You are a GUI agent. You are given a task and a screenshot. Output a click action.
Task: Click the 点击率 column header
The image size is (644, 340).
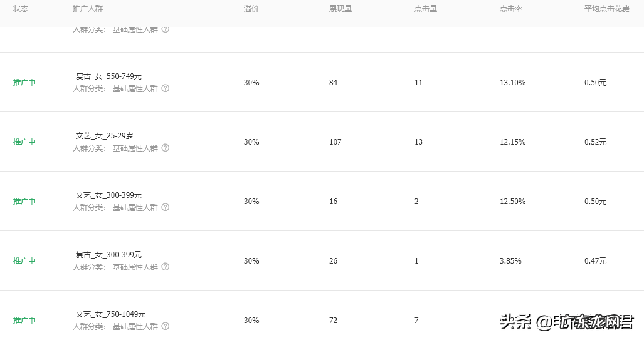511,9
